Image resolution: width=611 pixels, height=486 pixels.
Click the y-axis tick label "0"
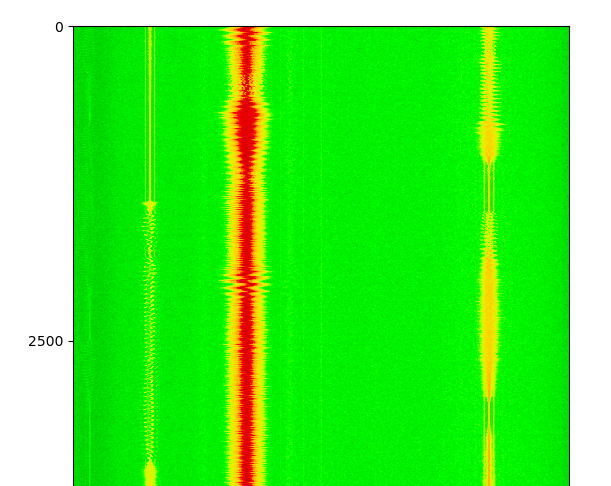[59, 27]
